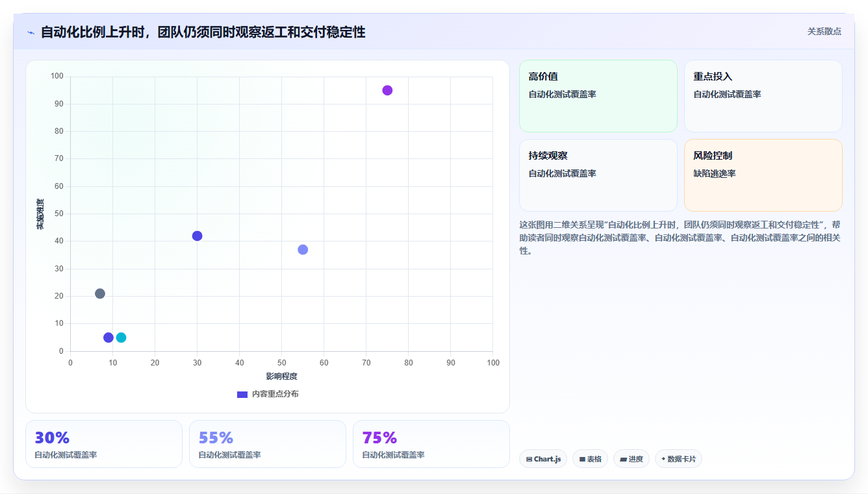Screen dimensions: 868x494
Task: Click the 55% stat card
Action: [x=268, y=444]
